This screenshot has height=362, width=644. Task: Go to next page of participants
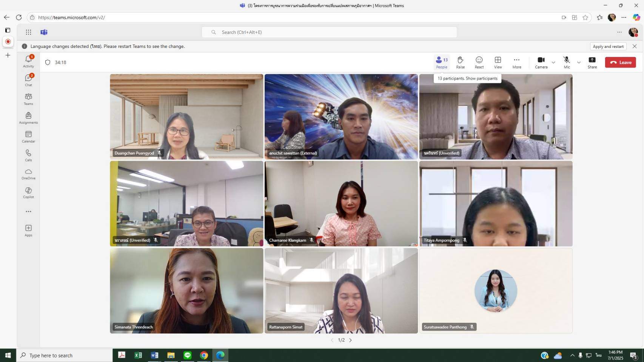coord(350,340)
